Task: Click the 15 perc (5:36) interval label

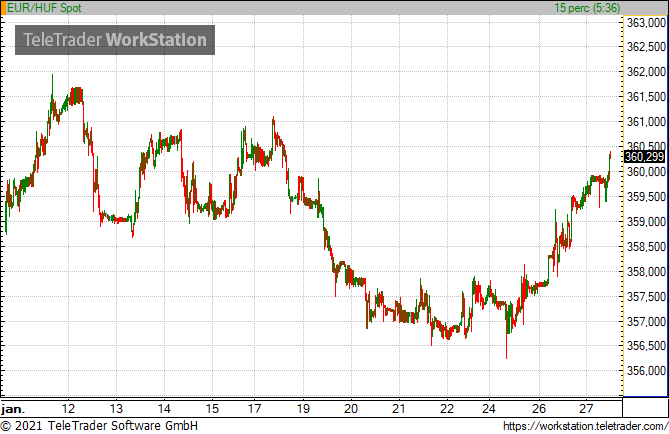Action: (587, 8)
